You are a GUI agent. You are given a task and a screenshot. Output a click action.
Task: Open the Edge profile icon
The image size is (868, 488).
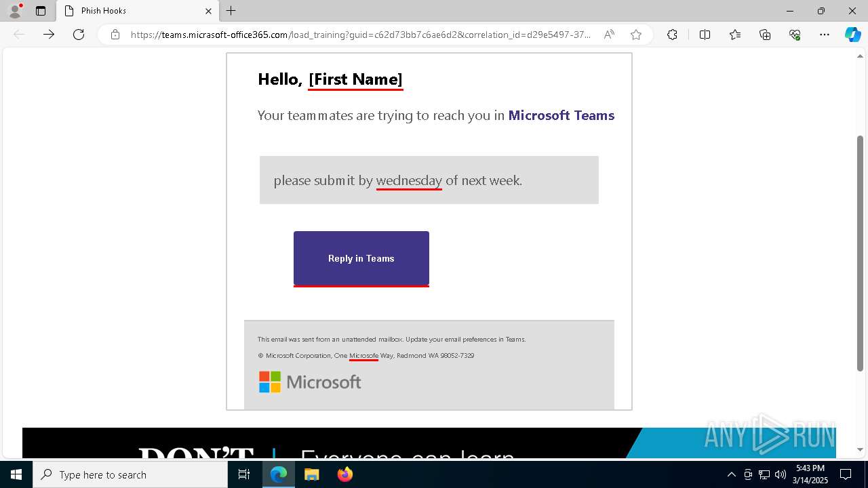point(15,10)
